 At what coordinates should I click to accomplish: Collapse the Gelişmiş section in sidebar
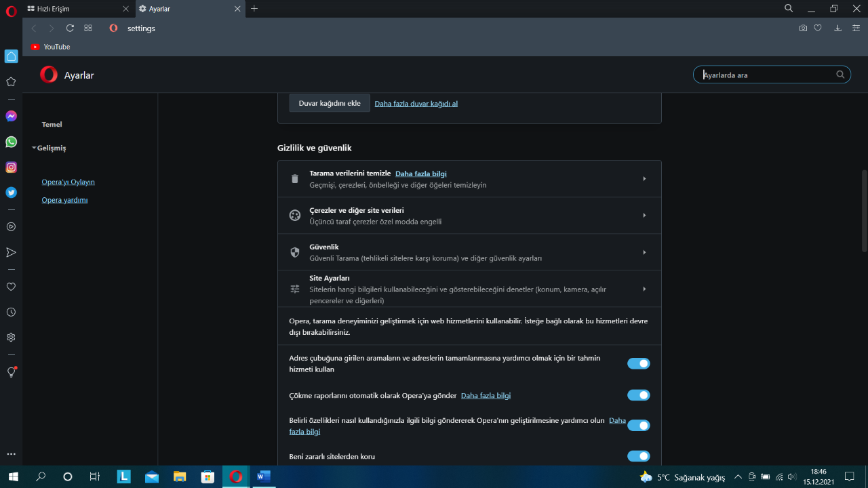pyautogui.click(x=49, y=148)
